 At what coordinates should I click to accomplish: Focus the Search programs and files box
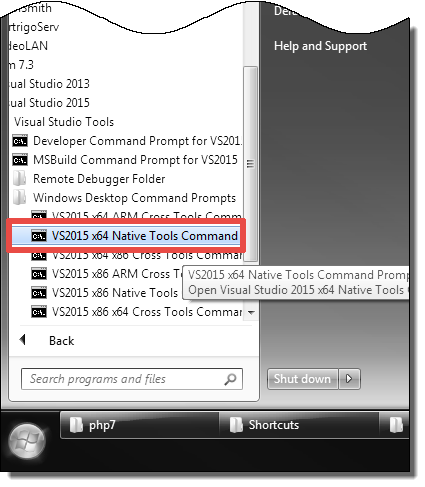tap(132, 379)
